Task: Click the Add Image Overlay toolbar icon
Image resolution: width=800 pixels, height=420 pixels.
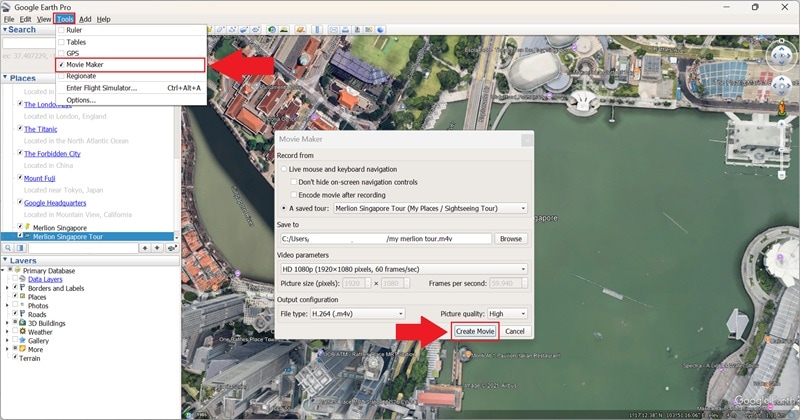Action: 244,30
